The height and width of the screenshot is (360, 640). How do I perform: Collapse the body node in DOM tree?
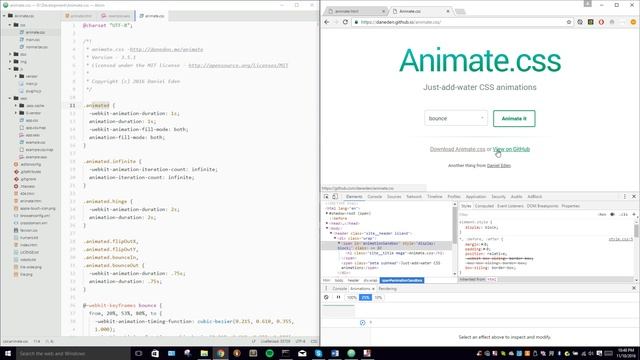pos(327,228)
